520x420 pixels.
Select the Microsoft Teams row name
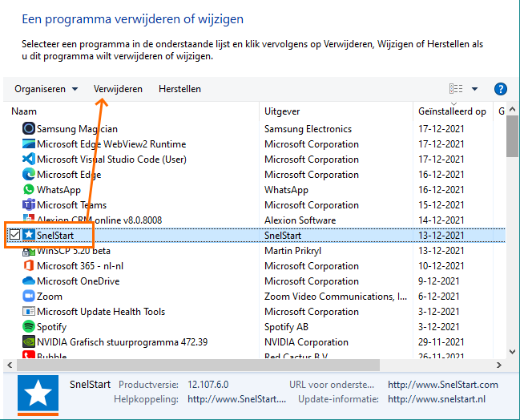71,205
